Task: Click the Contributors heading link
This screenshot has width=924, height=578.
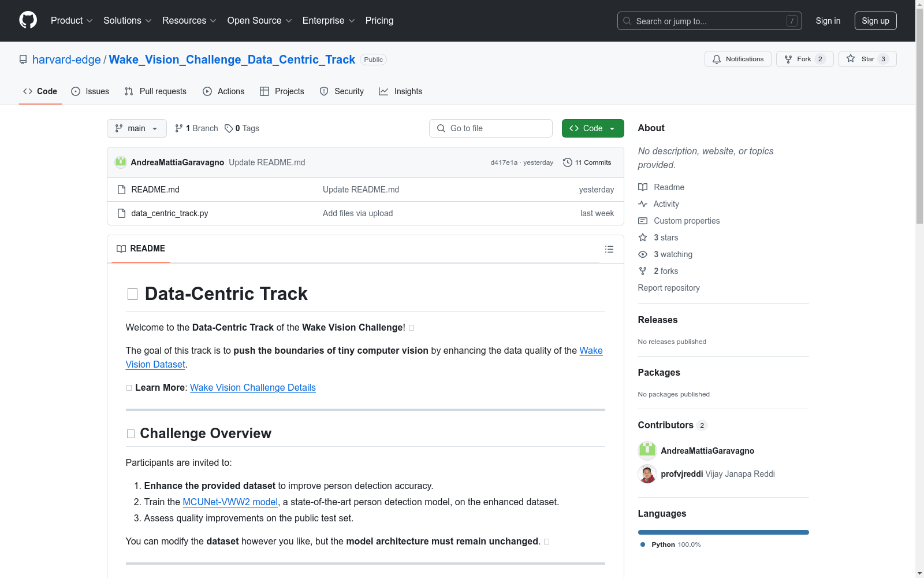Action: 673,425
